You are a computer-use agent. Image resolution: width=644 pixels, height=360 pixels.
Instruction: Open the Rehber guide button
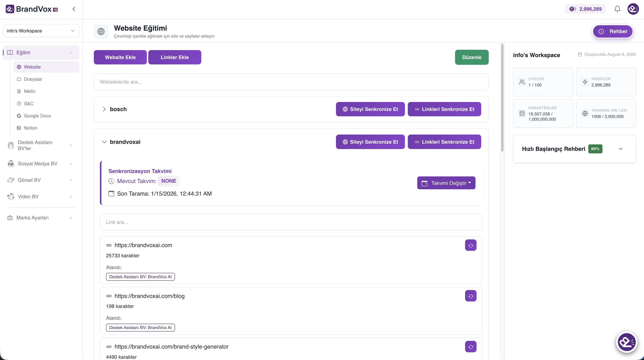click(x=613, y=31)
